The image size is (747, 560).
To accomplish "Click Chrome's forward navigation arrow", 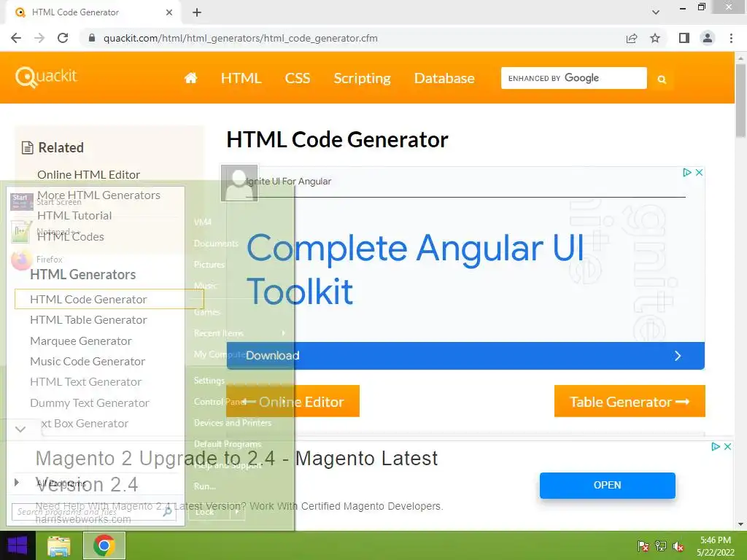I will (x=39, y=38).
